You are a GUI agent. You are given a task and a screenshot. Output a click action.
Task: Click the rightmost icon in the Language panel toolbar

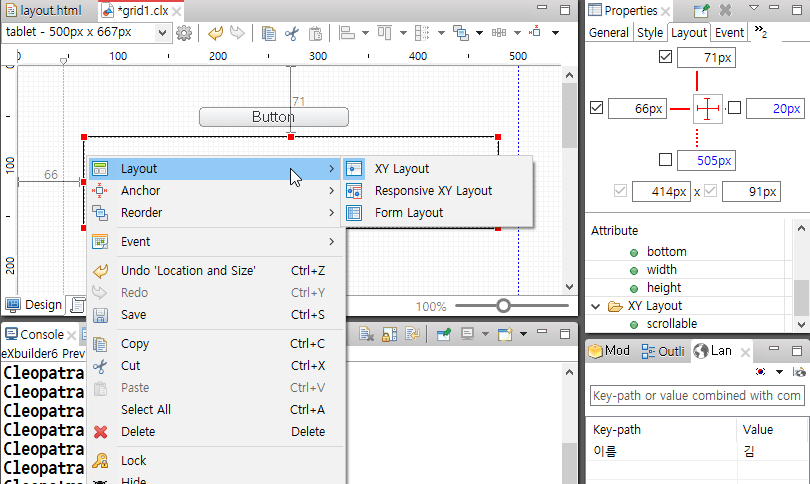coord(799,372)
